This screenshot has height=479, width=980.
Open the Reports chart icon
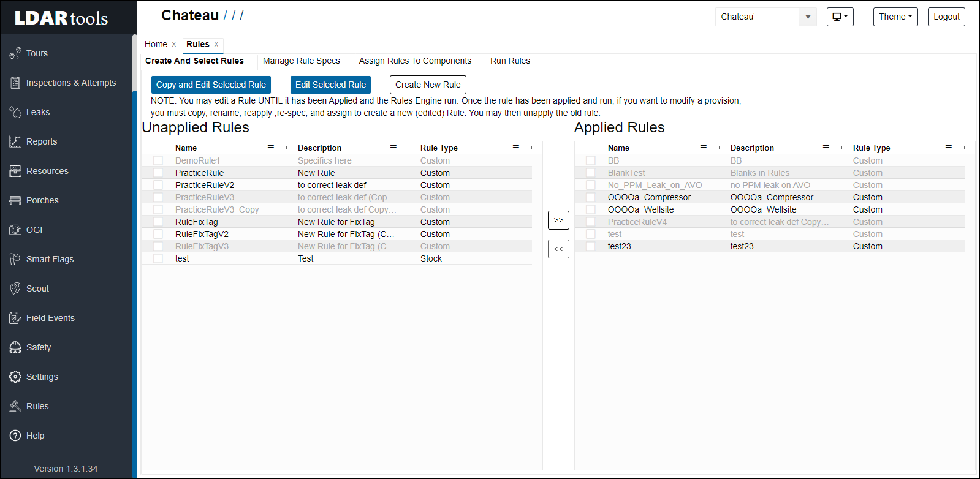(x=15, y=141)
